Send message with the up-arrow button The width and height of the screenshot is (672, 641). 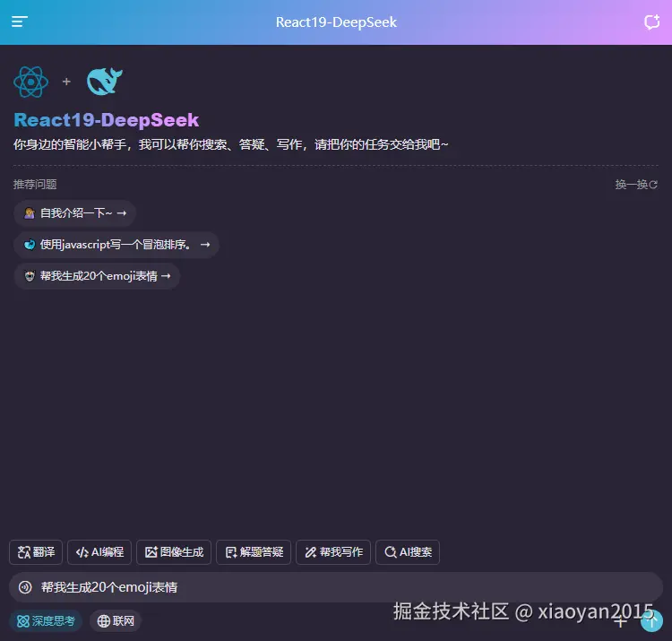[x=652, y=621]
